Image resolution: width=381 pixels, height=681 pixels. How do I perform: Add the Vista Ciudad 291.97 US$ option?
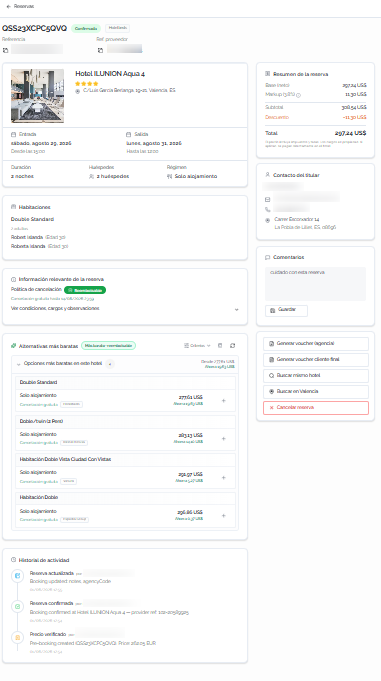[224, 477]
